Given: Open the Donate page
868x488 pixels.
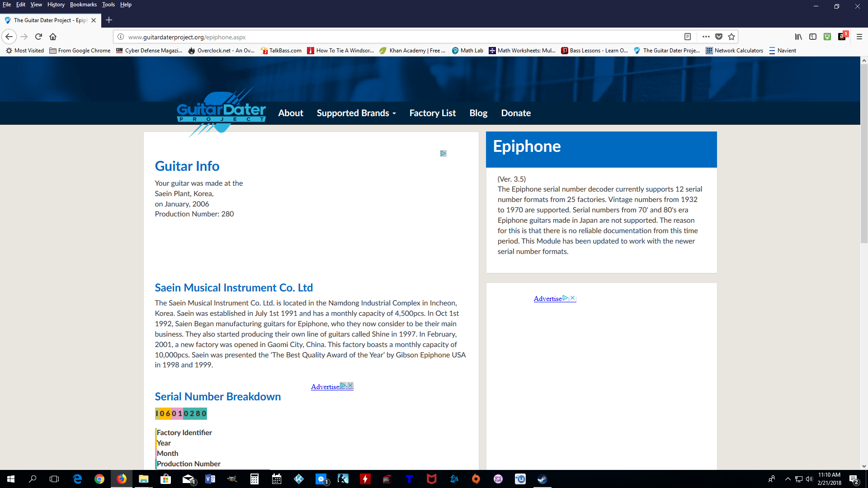Looking at the screenshot, I should coord(516,113).
